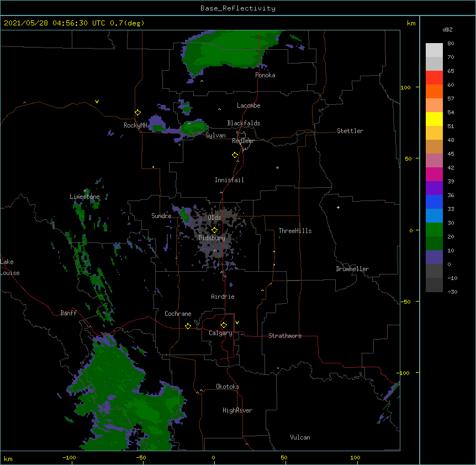Click the Airdrie city label
Viewport: 476px width, 465px height.
pos(223,297)
